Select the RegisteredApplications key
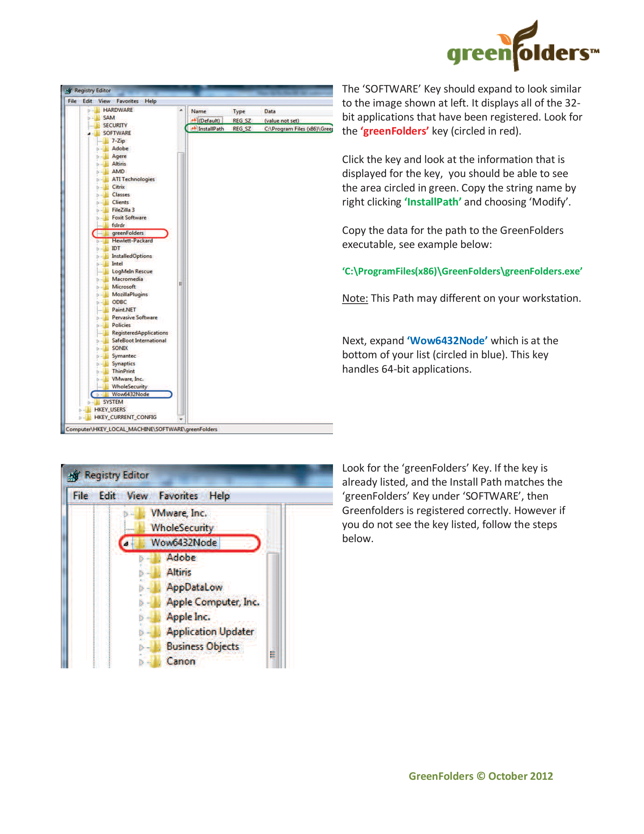 pyautogui.click(x=140, y=333)
